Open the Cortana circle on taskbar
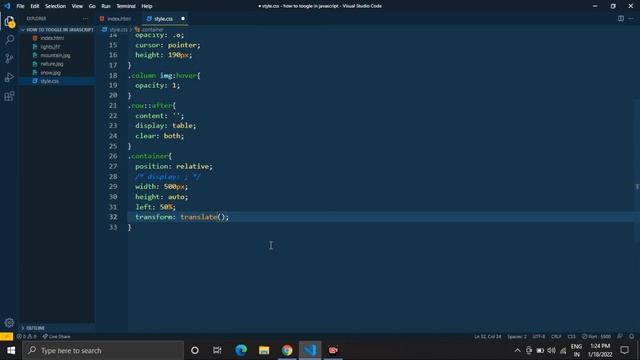The image size is (640, 360). (195, 350)
